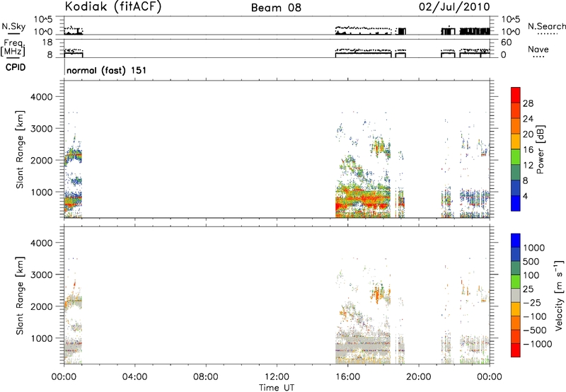Click the '12:00' time tick label
Image resolution: width=566 pixels, height=392 pixels.
point(277,377)
